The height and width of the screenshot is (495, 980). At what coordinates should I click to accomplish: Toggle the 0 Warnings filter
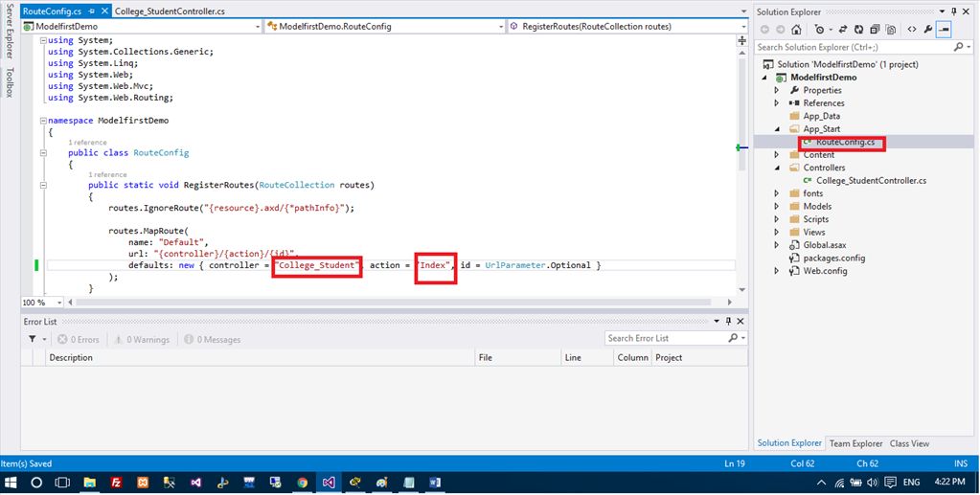[142, 339]
